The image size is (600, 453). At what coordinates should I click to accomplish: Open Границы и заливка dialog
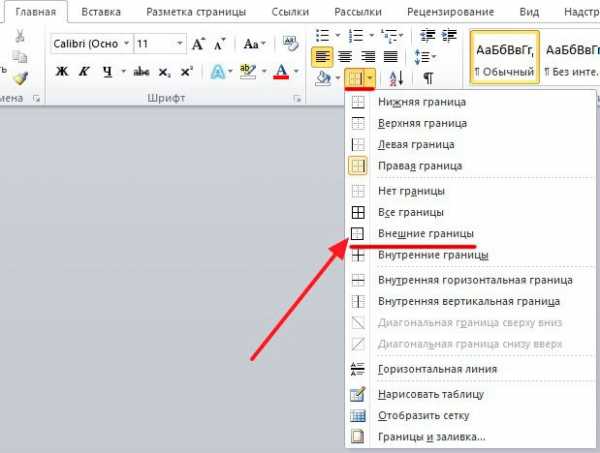click(432, 437)
